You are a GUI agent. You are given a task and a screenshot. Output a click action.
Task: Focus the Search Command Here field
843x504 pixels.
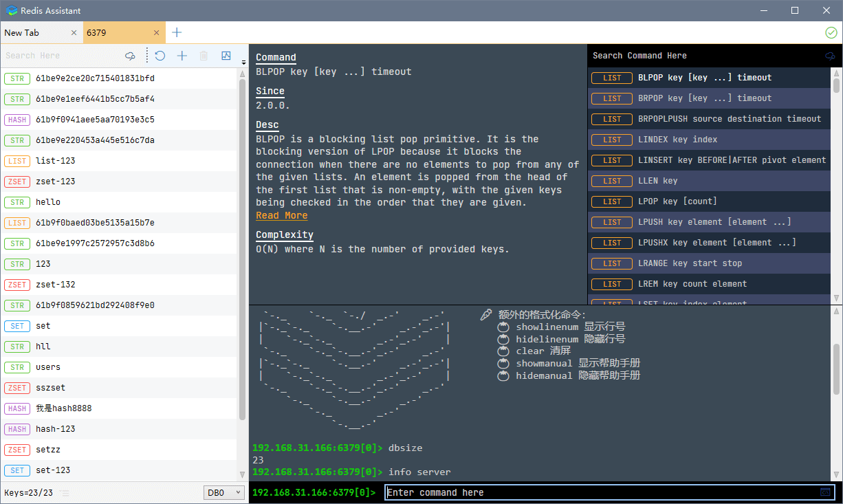tap(705, 56)
